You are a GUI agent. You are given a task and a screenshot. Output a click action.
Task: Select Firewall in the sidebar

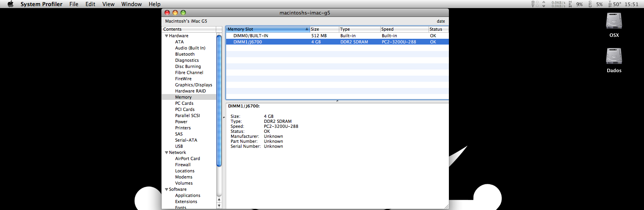tap(183, 165)
